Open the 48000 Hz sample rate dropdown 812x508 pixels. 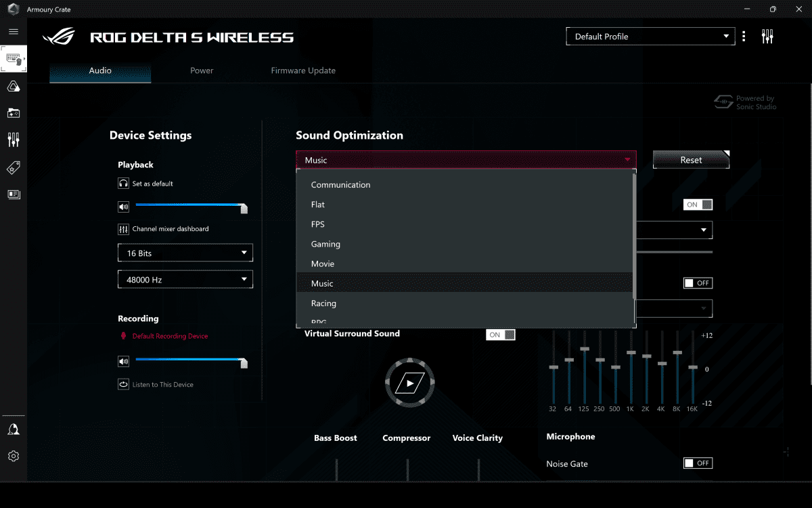pos(185,280)
